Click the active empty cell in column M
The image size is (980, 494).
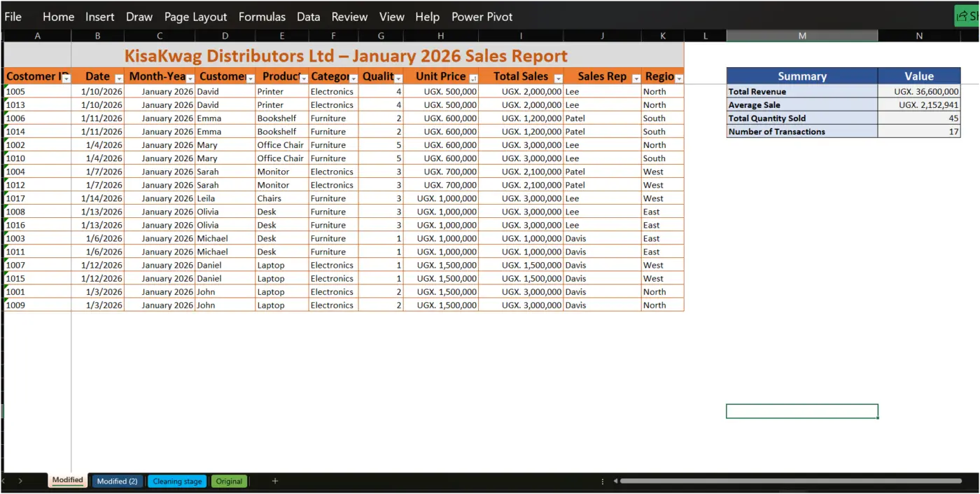coord(802,411)
